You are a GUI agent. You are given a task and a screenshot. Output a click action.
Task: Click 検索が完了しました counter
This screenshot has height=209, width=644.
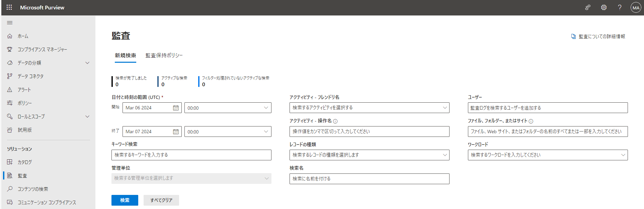(130, 81)
